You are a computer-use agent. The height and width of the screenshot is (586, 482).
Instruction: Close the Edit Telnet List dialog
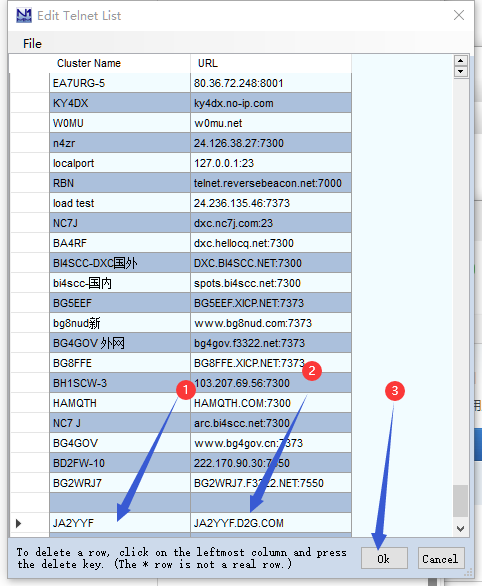pos(459,15)
